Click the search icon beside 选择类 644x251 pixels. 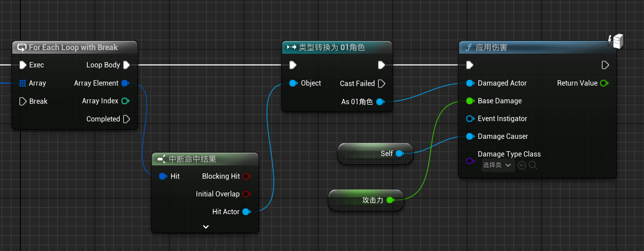[x=533, y=165]
